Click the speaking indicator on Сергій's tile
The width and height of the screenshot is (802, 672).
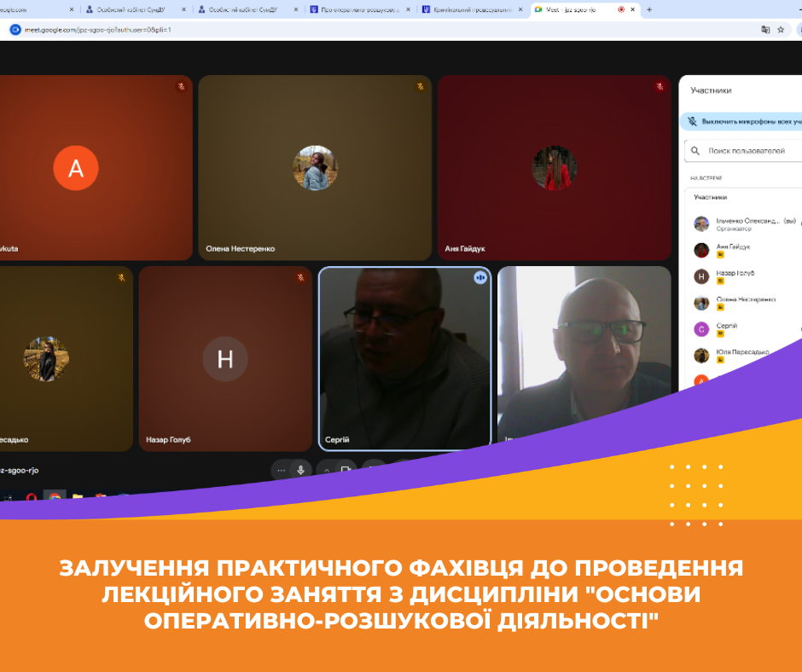[x=480, y=277]
